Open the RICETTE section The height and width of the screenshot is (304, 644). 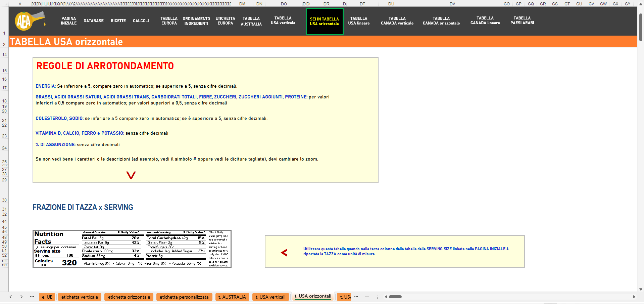click(x=118, y=21)
